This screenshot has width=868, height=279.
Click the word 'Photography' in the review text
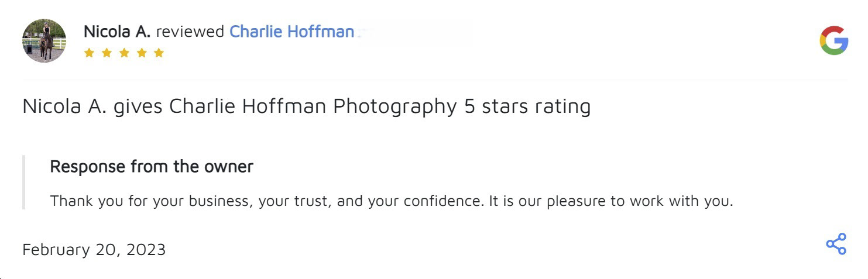(x=394, y=106)
